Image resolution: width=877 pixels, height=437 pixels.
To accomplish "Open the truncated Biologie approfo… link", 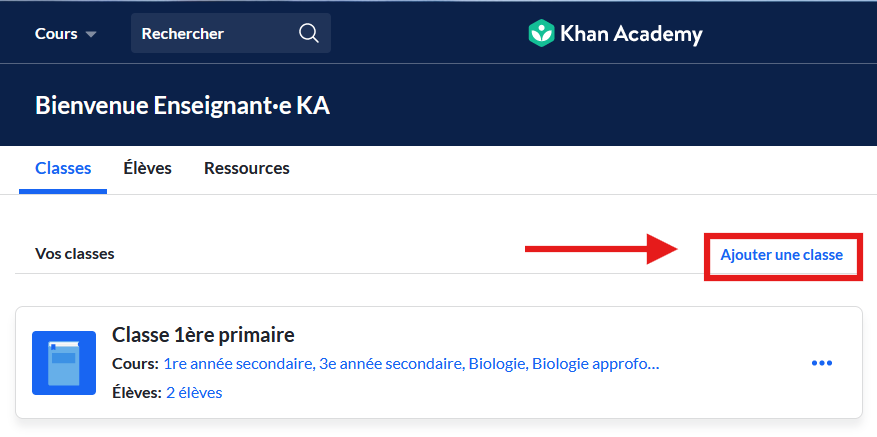I will coord(596,364).
